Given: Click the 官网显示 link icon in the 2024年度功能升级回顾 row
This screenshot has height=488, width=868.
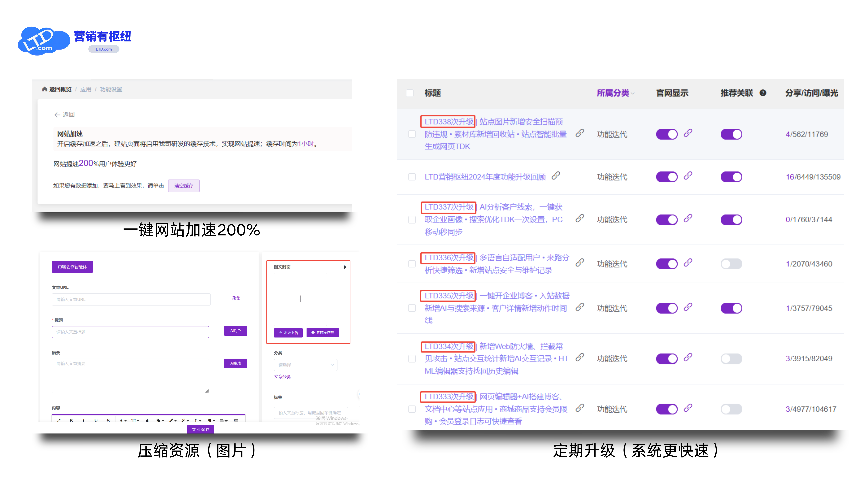Looking at the screenshot, I should (688, 176).
